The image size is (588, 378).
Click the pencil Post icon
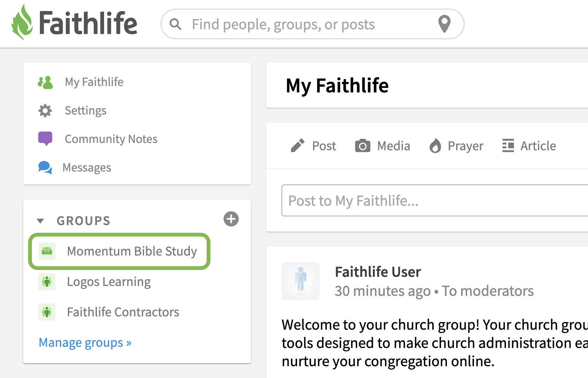[297, 146]
